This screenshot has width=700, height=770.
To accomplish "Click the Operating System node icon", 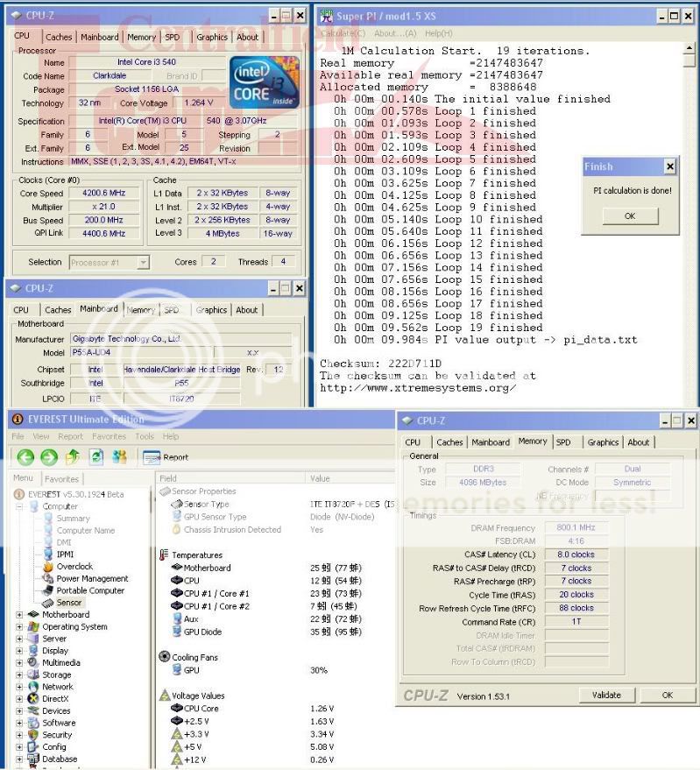I will coord(33,626).
